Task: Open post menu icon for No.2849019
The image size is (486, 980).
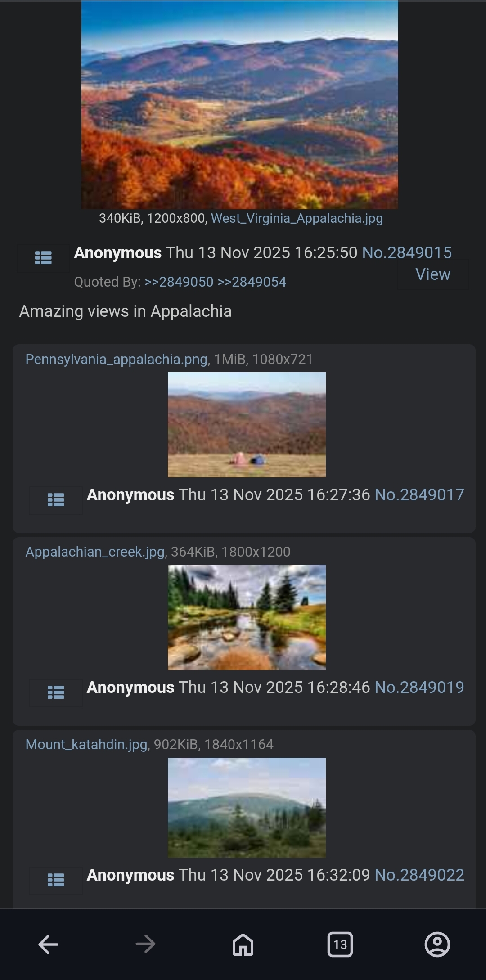Action: [x=56, y=692]
